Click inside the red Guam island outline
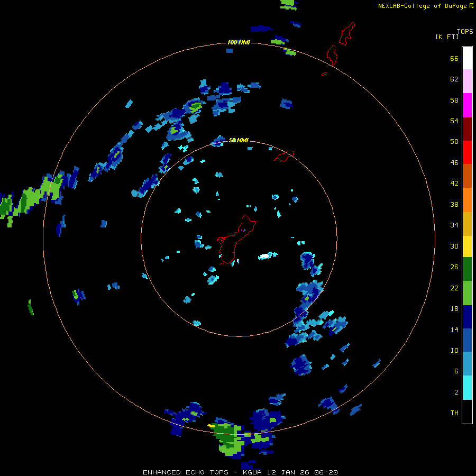The height and width of the screenshot is (476, 476). click(236, 240)
